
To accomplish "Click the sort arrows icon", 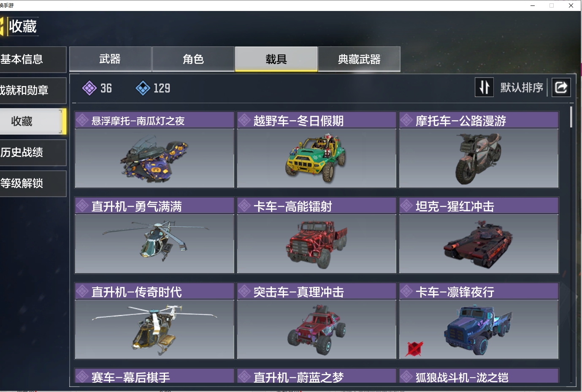I will [x=484, y=87].
